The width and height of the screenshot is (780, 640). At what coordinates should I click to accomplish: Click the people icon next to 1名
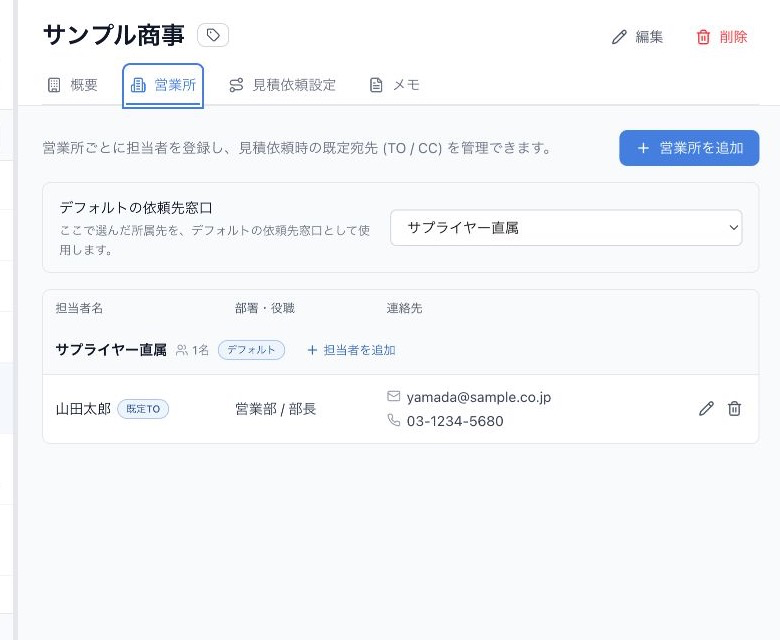tap(182, 350)
